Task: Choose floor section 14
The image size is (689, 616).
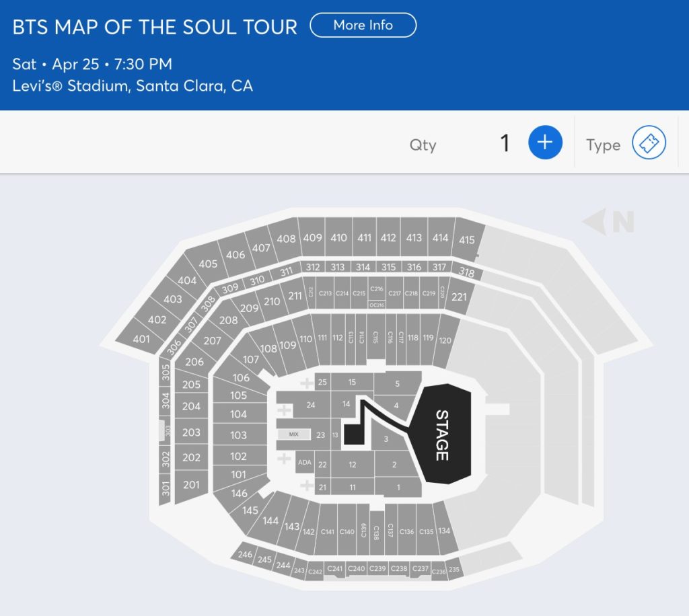Action: (347, 403)
